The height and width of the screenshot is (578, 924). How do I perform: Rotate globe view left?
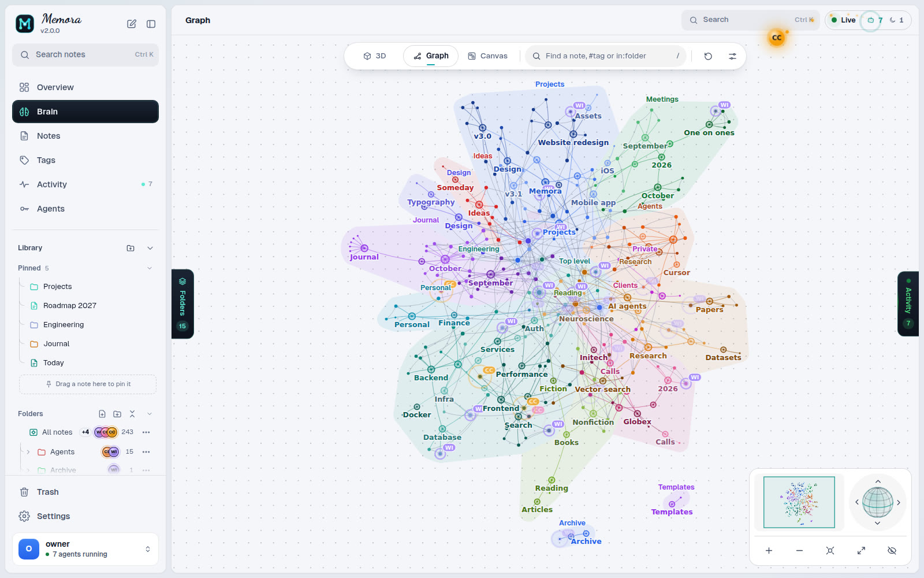857,502
